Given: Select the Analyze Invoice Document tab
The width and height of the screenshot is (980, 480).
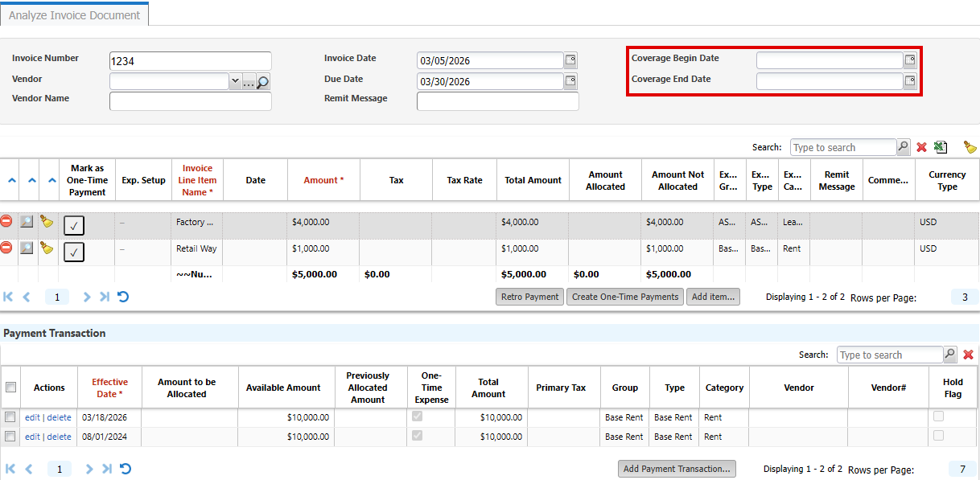Looking at the screenshot, I should [74, 14].
